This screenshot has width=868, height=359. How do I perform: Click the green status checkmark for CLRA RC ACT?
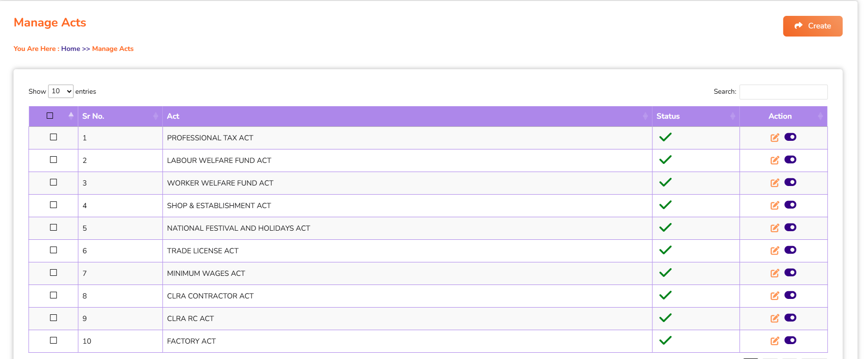(665, 318)
